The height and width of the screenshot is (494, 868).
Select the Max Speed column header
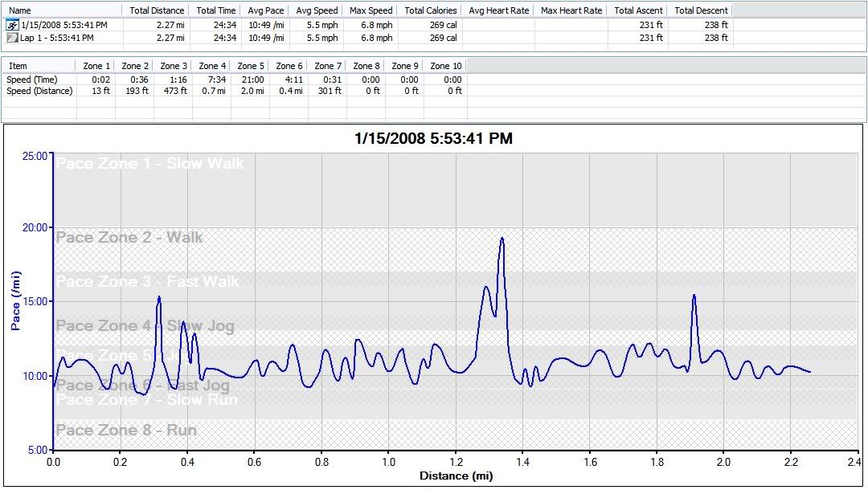(x=371, y=10)
